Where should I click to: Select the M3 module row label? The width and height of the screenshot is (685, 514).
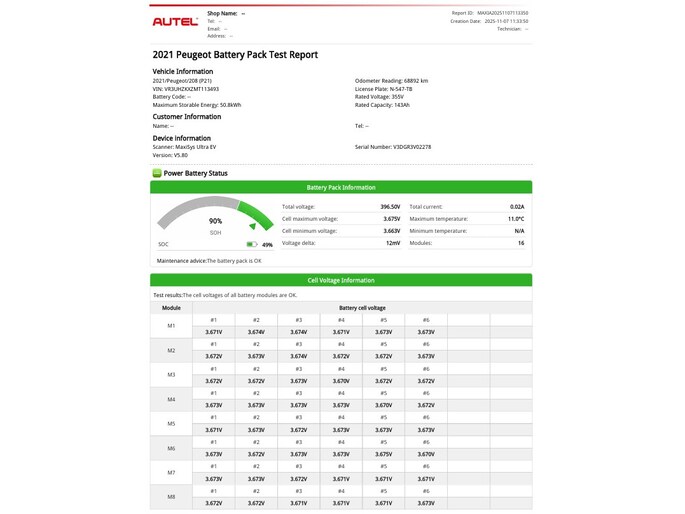coord(171,375)
